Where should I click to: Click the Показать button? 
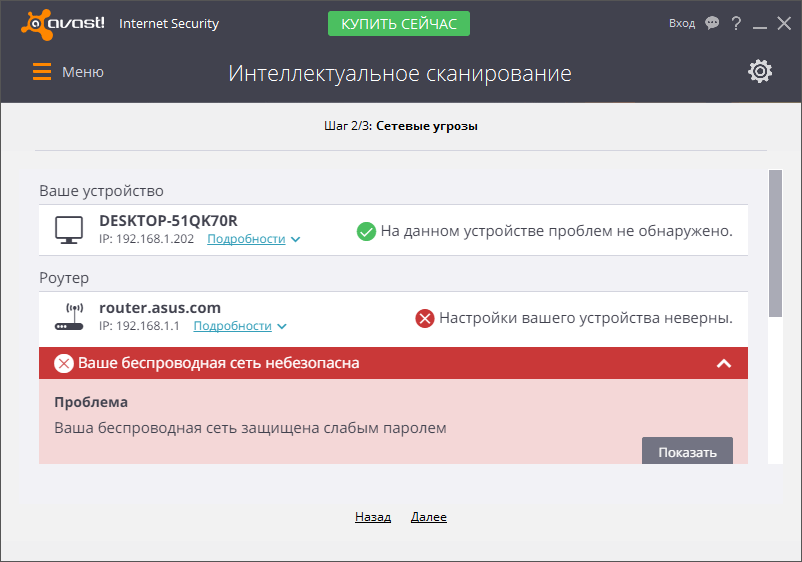pos(687,452)
